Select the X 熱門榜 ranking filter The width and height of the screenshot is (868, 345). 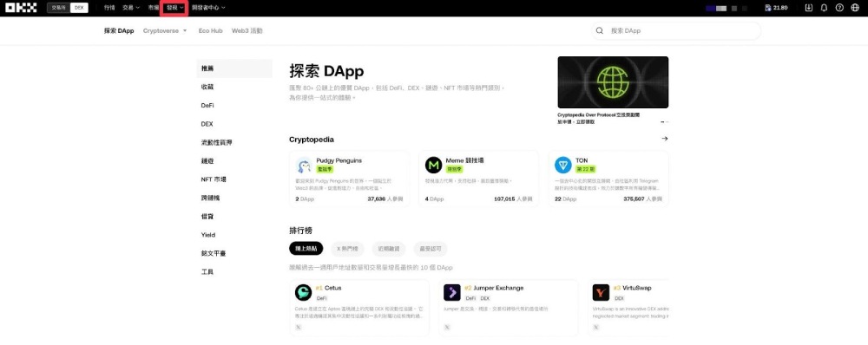click(348, 249)
